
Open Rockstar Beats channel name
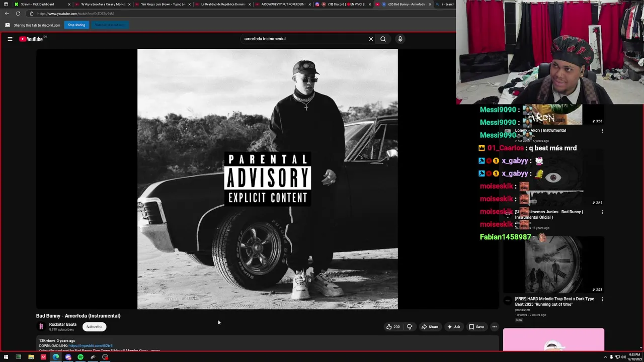[x=63, y=325]
